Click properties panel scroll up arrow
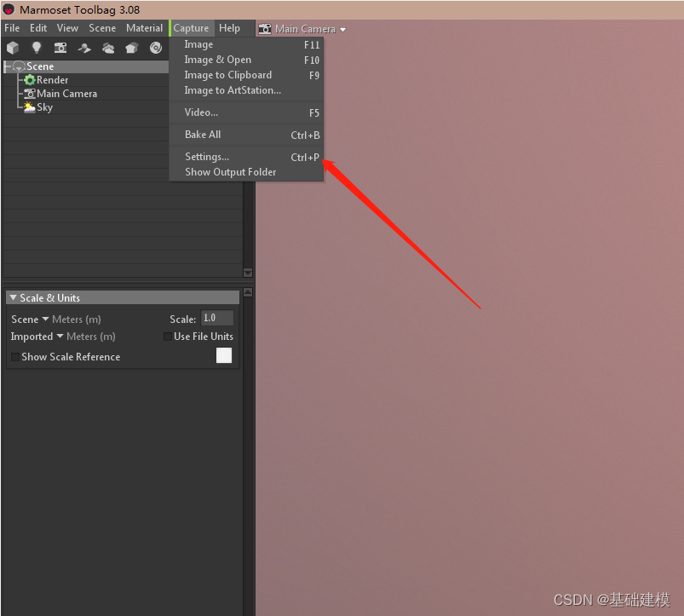The width and height of the screenshot is (684, 616). point(248,292)
